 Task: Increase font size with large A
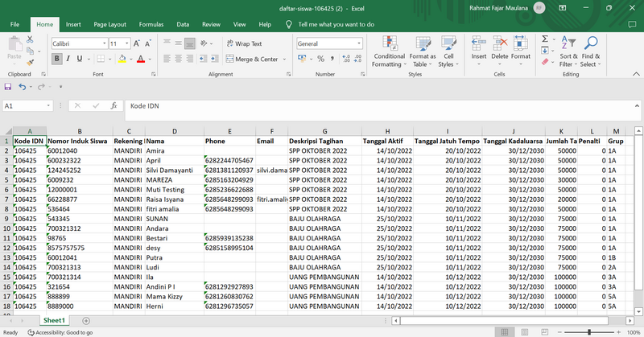[137, 43]
